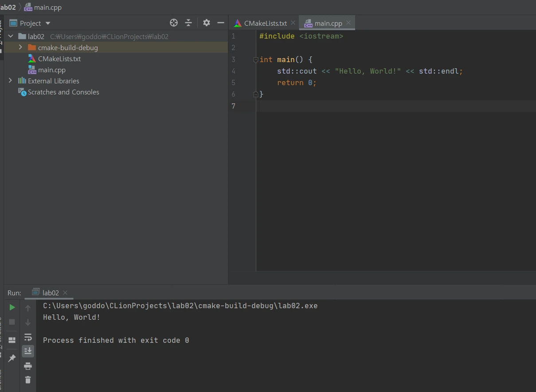Click the lab02 project root label

(x=36, y=36)
